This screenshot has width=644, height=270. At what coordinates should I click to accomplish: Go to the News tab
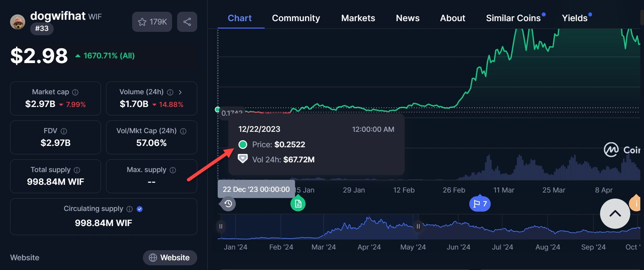(x=408, y=18)
